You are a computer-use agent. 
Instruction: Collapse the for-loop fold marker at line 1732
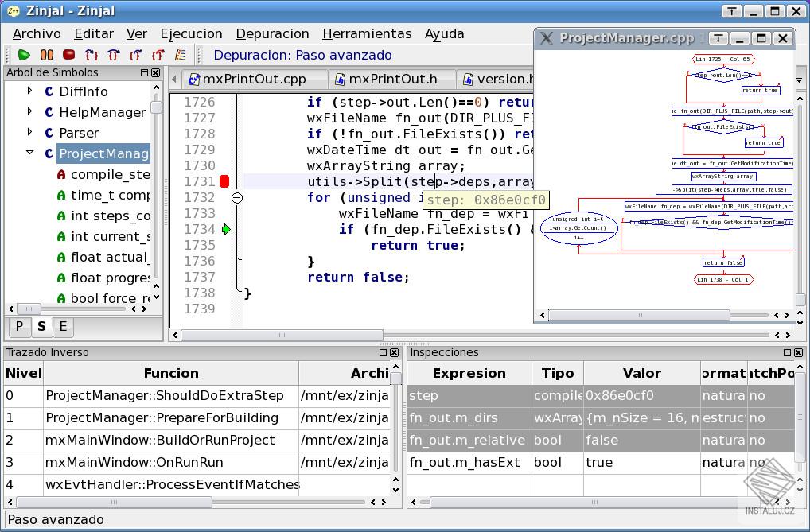(x=236, y=197)
